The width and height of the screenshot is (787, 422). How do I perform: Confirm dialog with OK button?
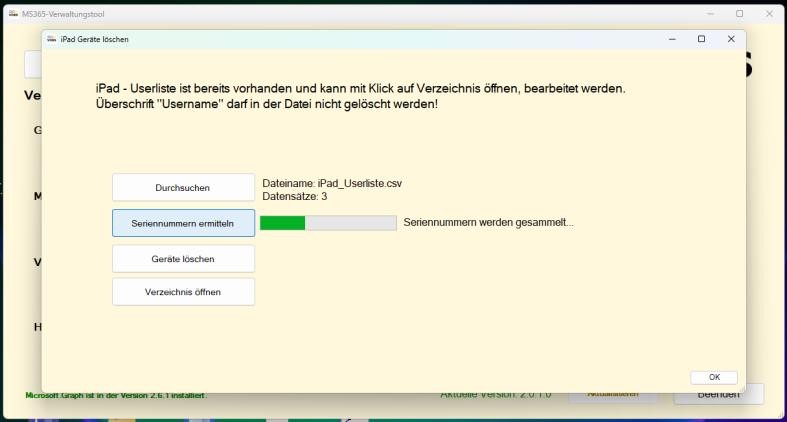(x=714, y=377)
